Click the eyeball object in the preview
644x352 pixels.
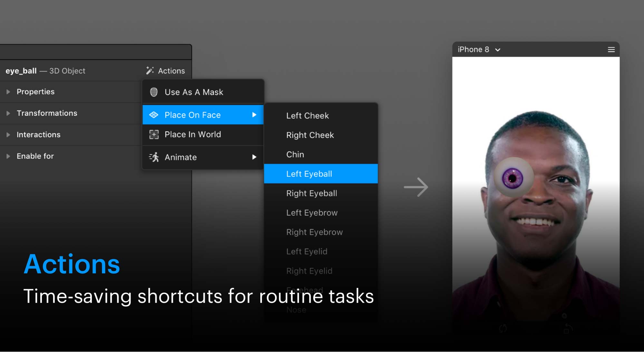pos(513,178)
